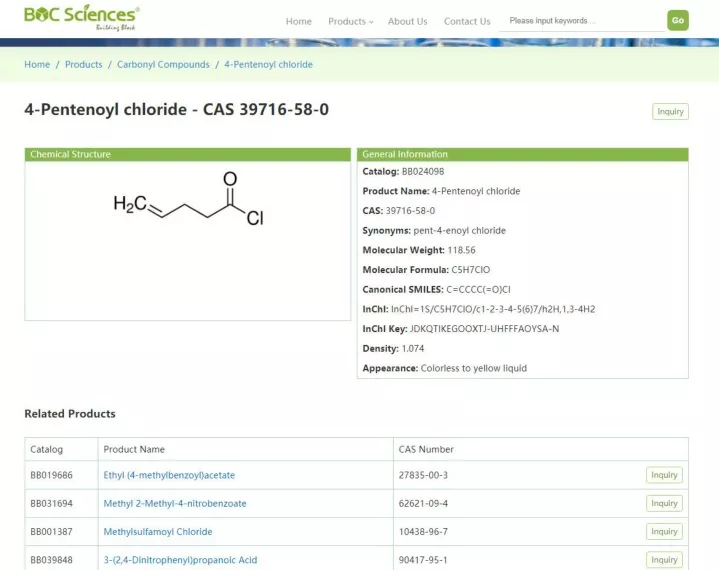This screenshot has height=570, width=719.
Task: Focus the keyword search input field
Action: (x=581, y=21)
